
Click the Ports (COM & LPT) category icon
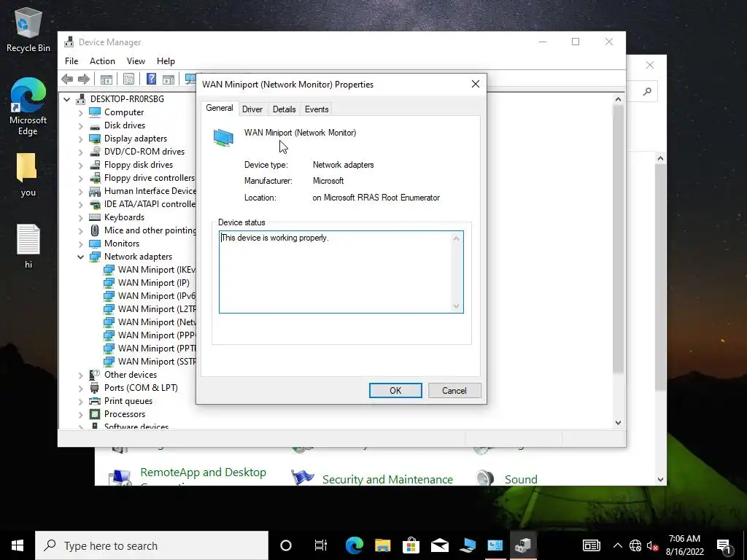[x=94, y=388]
